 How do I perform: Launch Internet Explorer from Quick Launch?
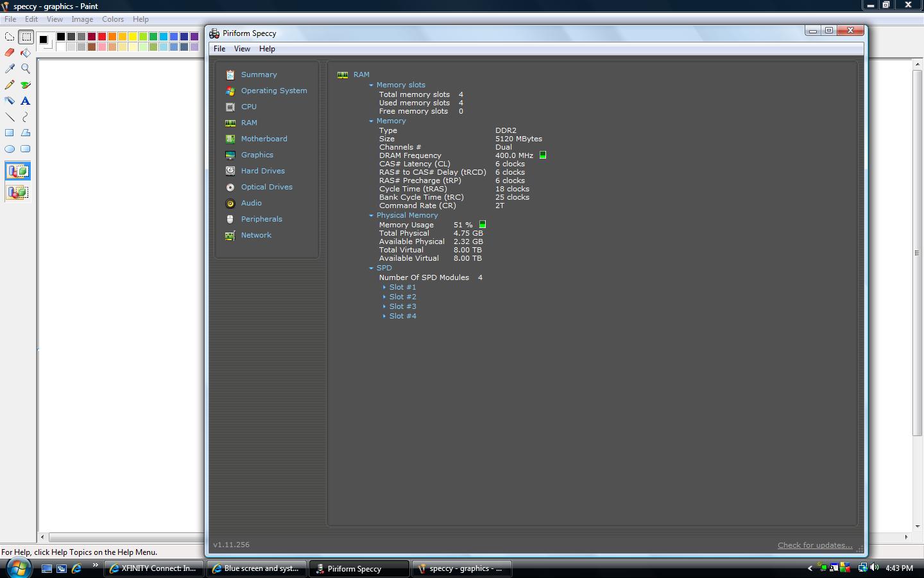tap(77, 568)
